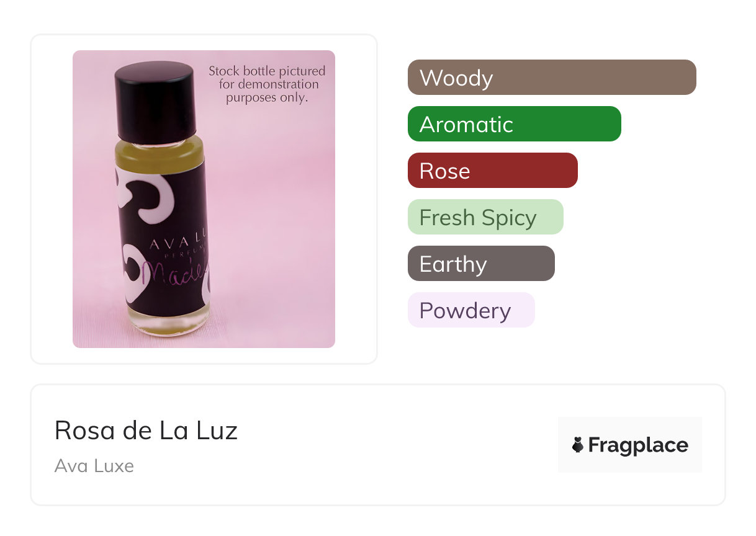Open the Ava Luxe brand link
The image size is (756, 536).
tap(94, 465)
